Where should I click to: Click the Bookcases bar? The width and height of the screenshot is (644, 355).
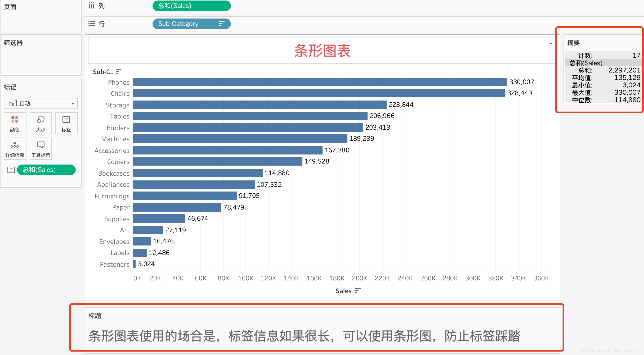(198, 173)
